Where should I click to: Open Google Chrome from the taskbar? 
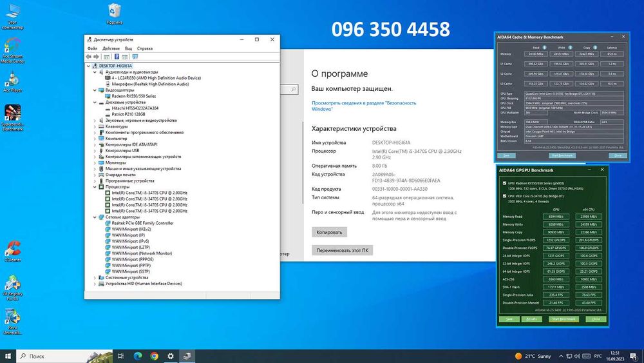[x=154, y=356]
